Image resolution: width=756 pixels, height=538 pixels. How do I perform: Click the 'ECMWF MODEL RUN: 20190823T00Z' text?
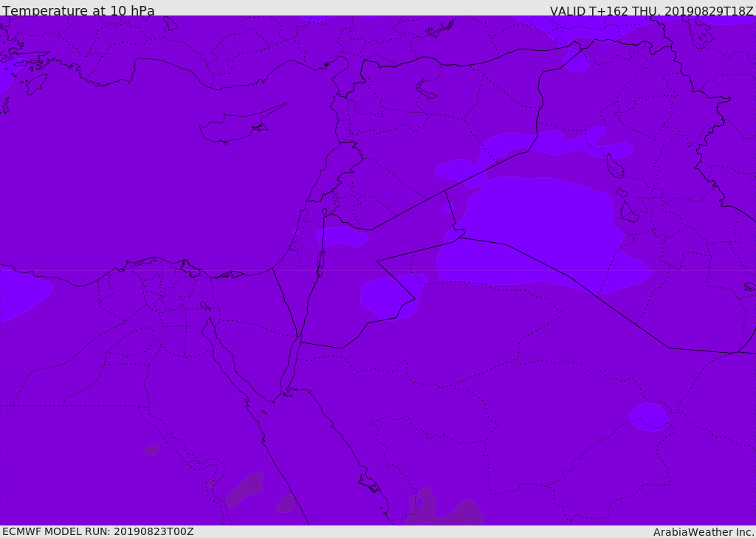[98, 531]
